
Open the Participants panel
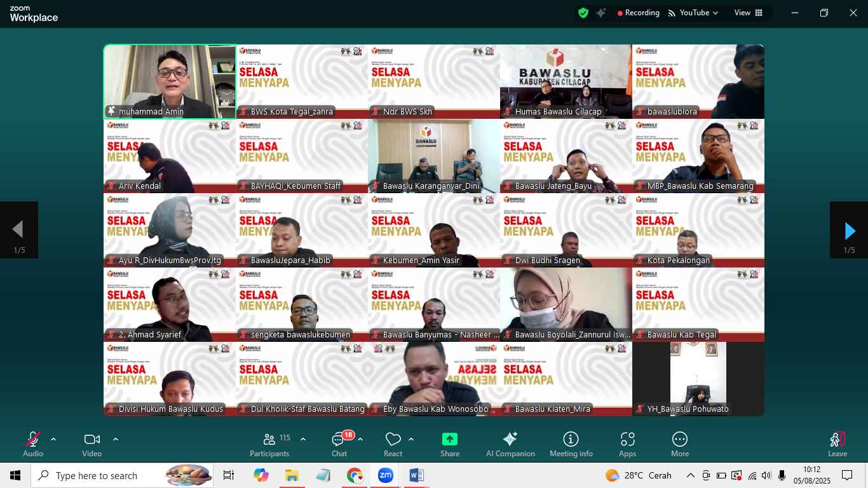click(x=269, y=443)
